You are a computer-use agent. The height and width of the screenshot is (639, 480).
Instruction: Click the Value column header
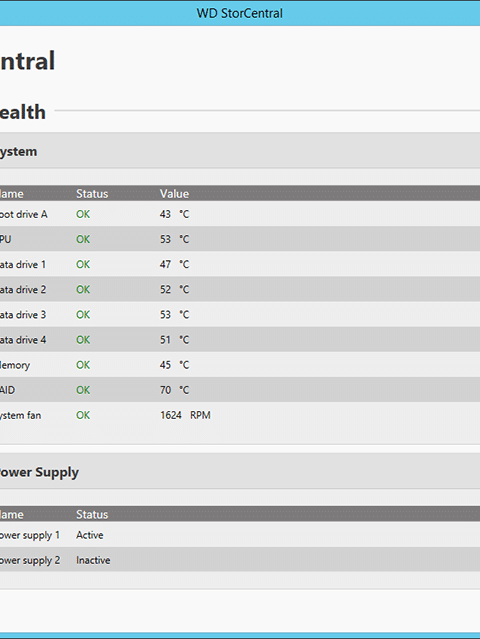[174, 194]
